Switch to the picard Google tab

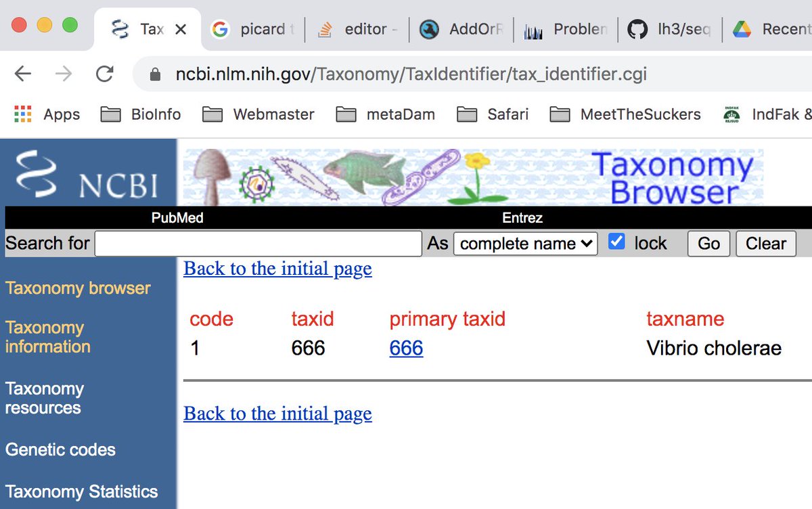pyautogui.click(x=255, y=29)
